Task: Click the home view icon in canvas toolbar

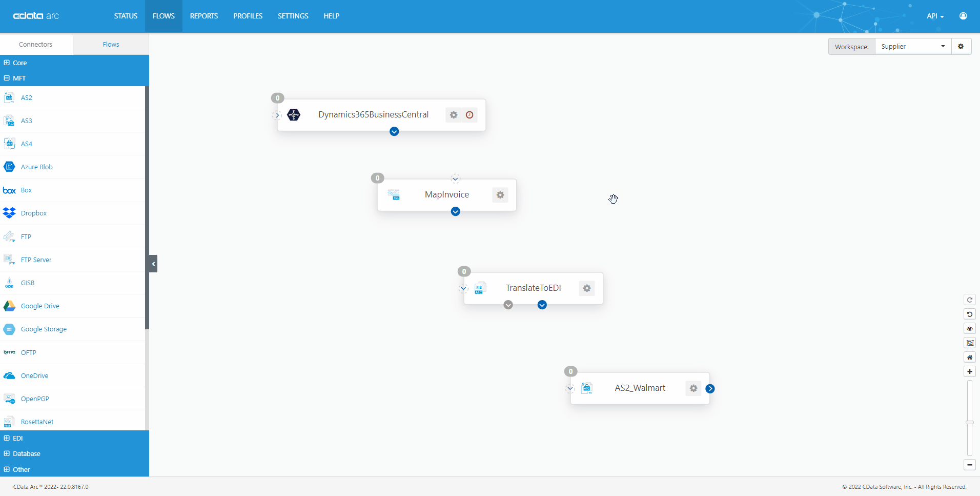Action: (970, 358)
